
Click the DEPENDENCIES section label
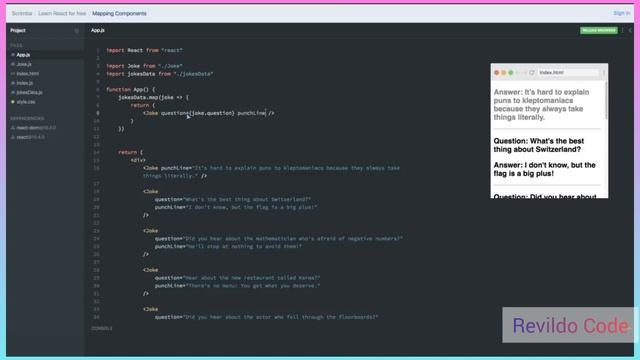point(27,118)
